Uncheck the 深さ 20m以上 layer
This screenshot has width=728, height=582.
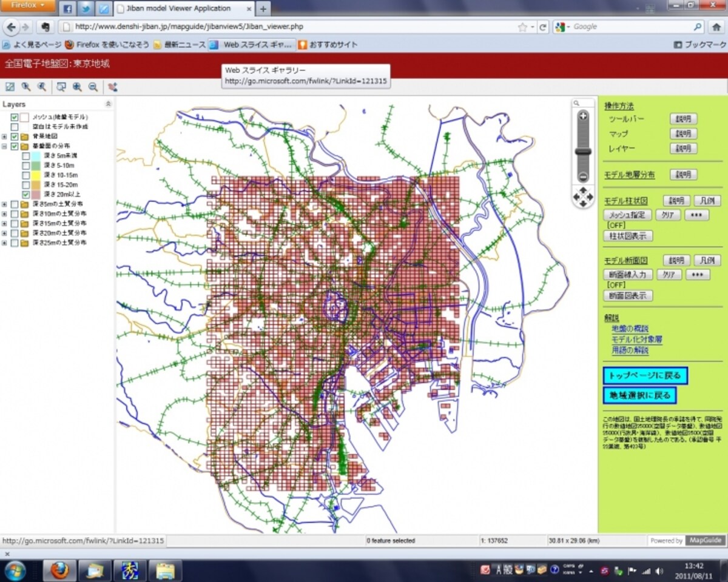point(26,195)
